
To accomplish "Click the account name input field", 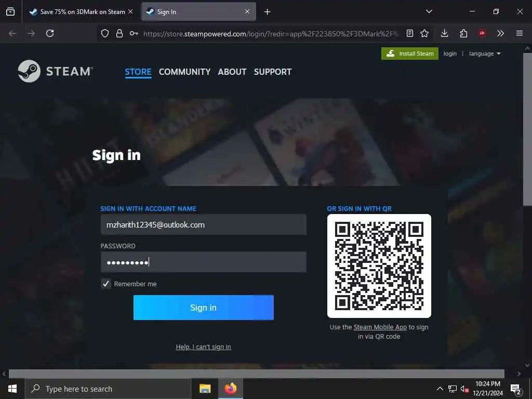I will pos(204,224).
